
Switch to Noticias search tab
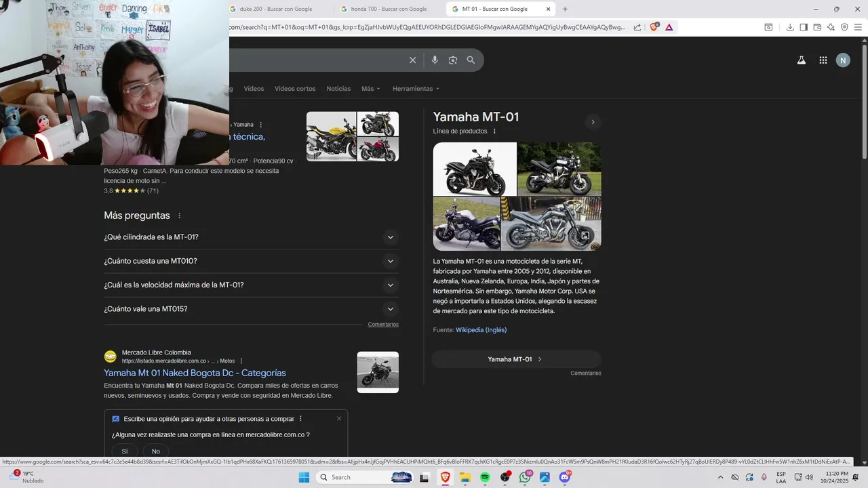(x=338, y=89)
